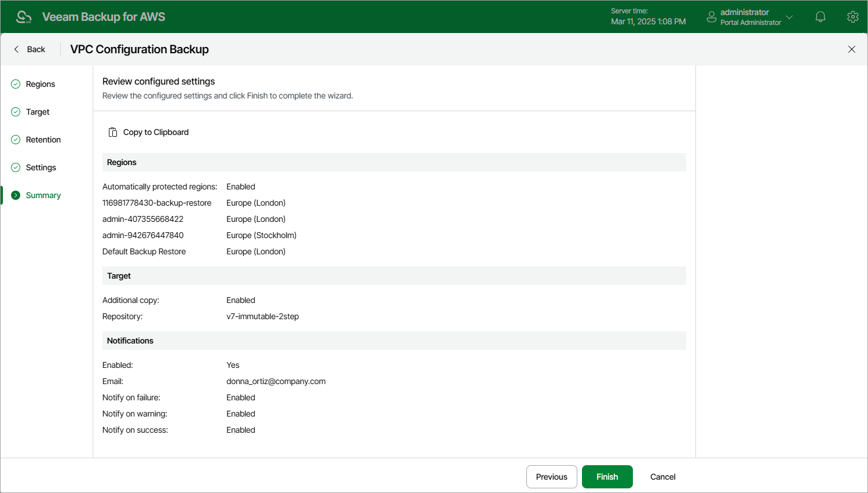The image size is (868, 493).
Task: Open the notifications bell
Action: click(820, 17)
